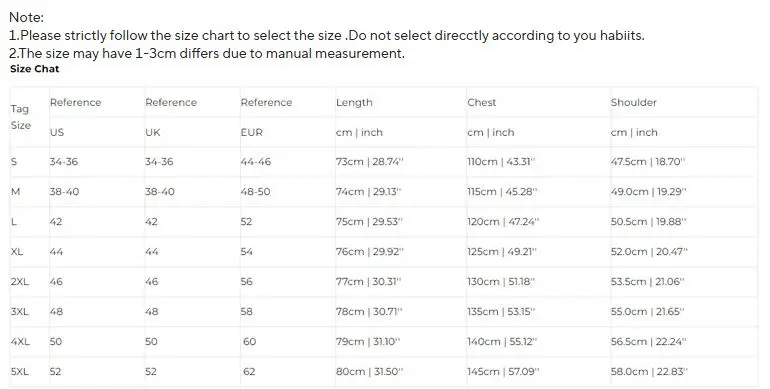Click the 135cm | 53.15'' chest cell

[501, 311]
